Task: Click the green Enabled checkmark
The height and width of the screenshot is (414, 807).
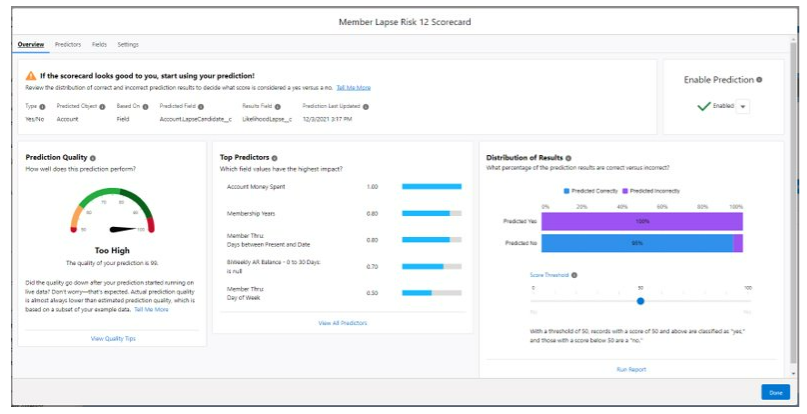Action: pyautogui.click(x=704, y=106)
